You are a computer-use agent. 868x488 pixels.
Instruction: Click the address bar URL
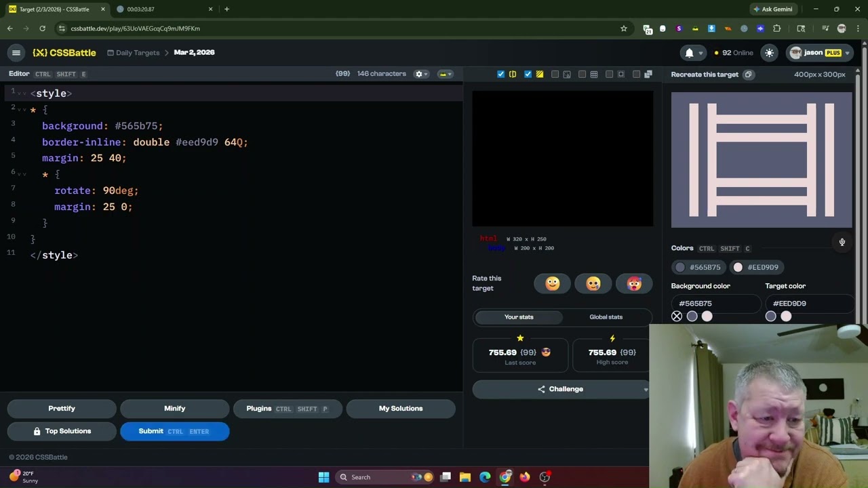pos(135,28)
